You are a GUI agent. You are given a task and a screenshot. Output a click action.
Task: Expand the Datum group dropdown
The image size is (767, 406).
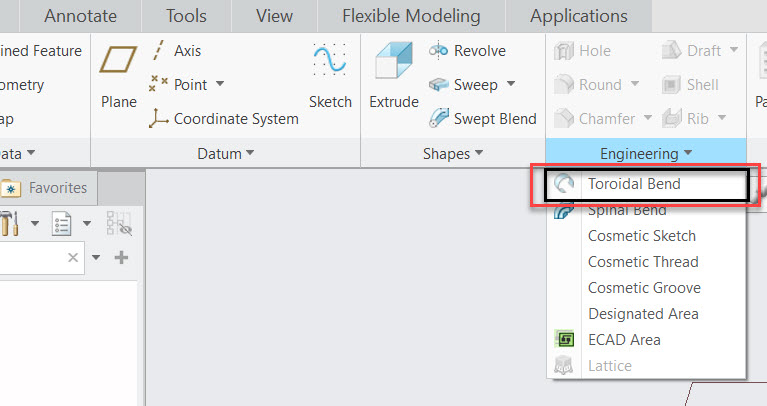[x=225, y=153]
